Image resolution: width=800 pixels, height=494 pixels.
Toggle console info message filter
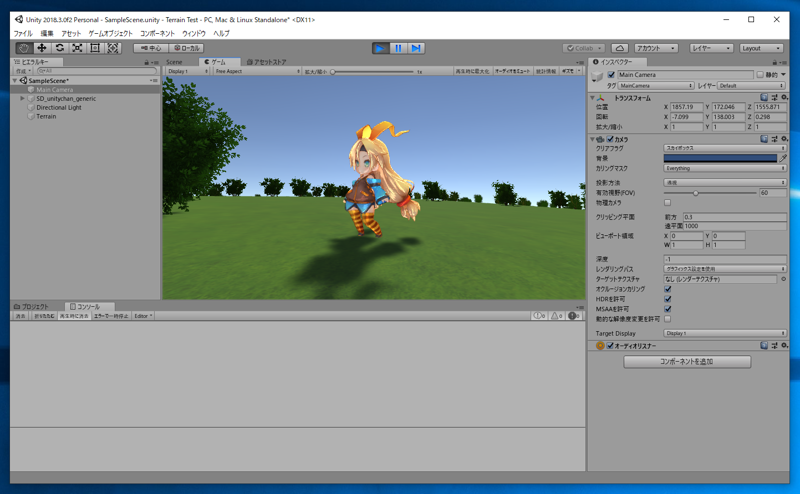pyautogui.click(x=539, y=316)
